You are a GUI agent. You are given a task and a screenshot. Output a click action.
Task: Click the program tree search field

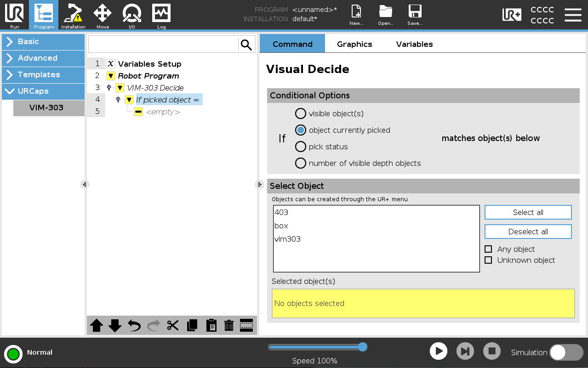point(163,45)
